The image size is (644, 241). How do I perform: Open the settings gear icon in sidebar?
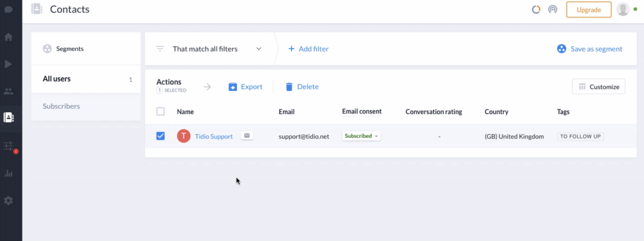coord(8,200)
